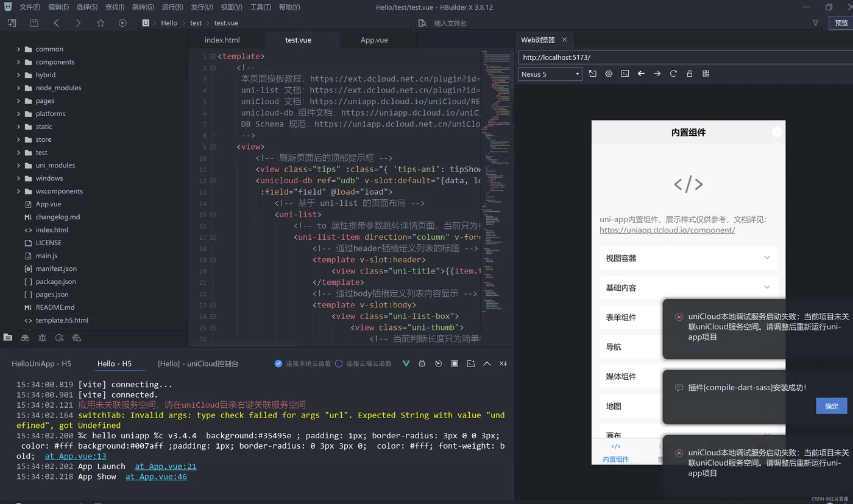Open the 文件(F) menu
The image size is (853, 504).
[30, 7]
